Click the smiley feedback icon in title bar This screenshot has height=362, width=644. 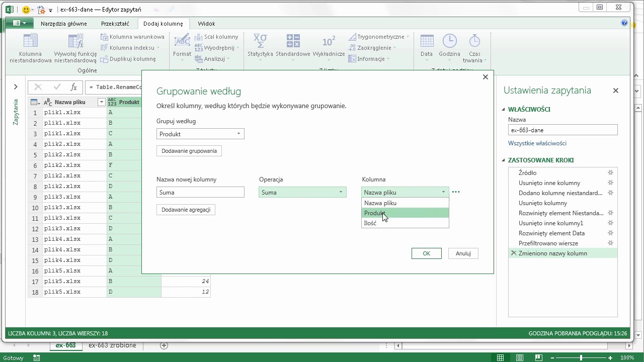tap(26, 9)
